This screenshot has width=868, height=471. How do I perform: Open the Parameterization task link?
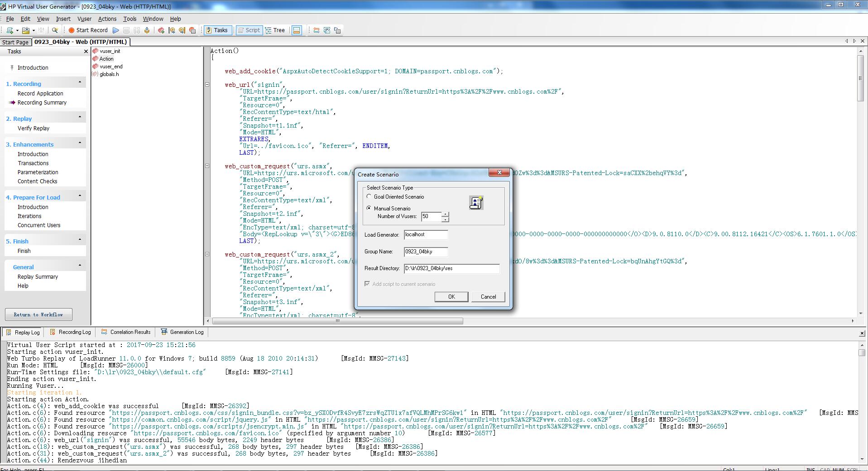click(x=38, y=172)
